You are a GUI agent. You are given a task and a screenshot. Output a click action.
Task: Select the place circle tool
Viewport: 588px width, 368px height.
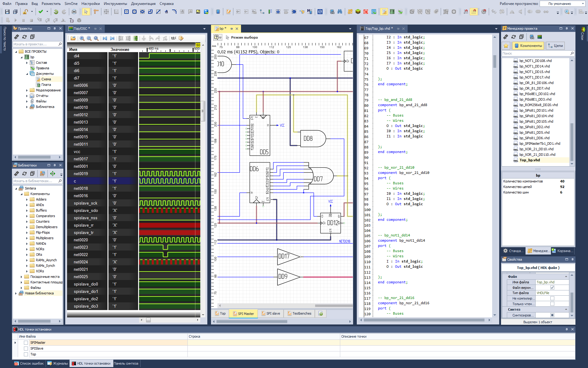(134, 12)
